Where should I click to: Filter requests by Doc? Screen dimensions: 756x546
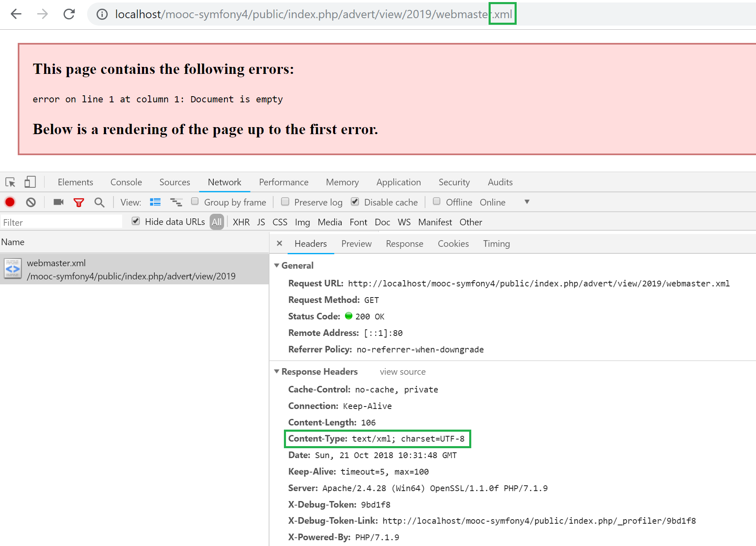point(383,222)
